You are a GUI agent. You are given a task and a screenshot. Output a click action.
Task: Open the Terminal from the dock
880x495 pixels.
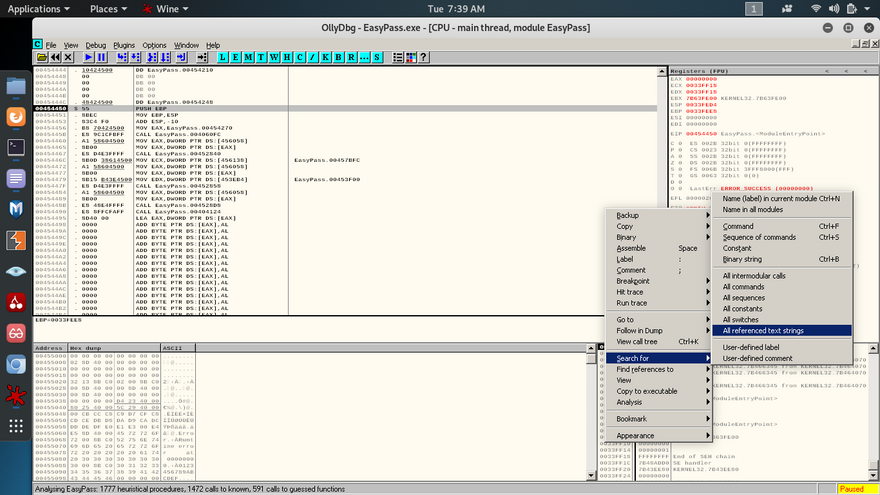click(x=16, y=148)
